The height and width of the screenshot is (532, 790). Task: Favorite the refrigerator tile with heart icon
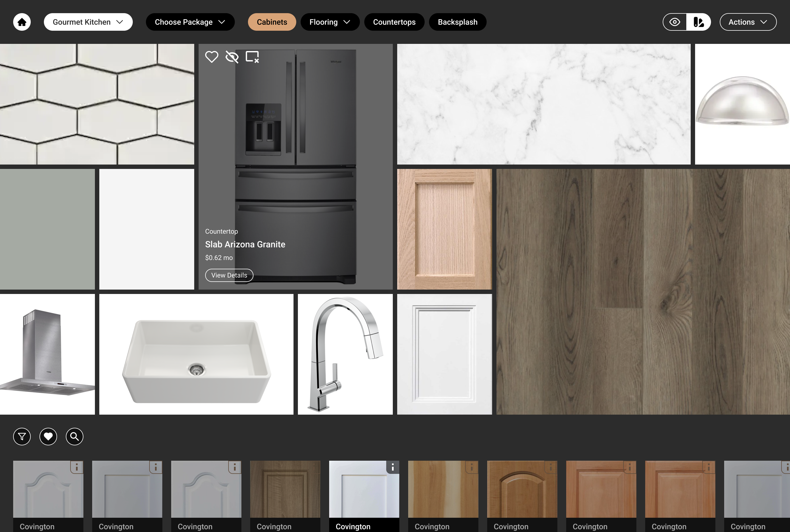click(x=212, y=57)
